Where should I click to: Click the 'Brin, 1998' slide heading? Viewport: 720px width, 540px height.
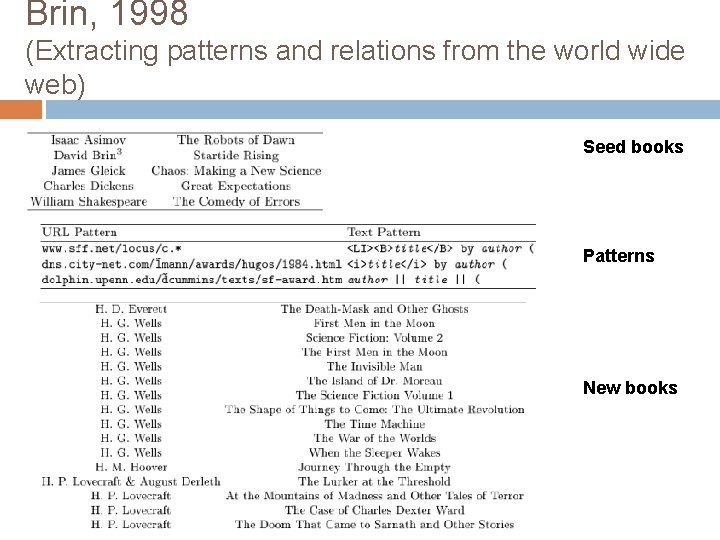(107, 13)
